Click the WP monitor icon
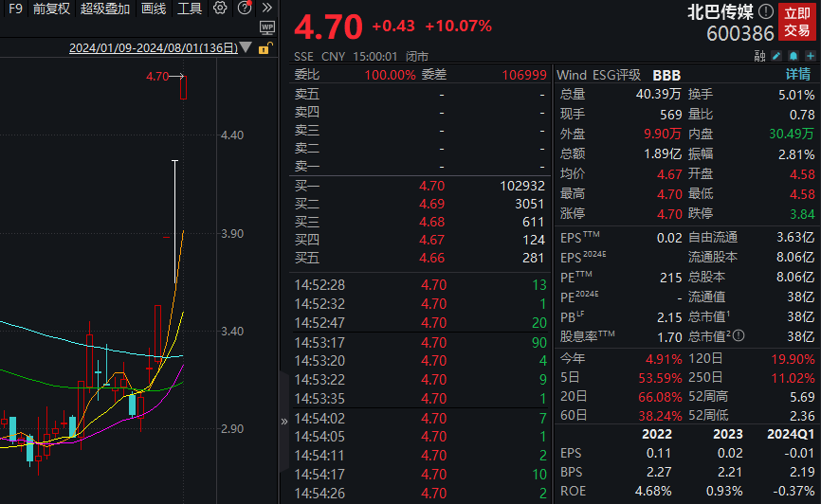The width and height of the screenshot is (821, 504). [x=266, y=28]
